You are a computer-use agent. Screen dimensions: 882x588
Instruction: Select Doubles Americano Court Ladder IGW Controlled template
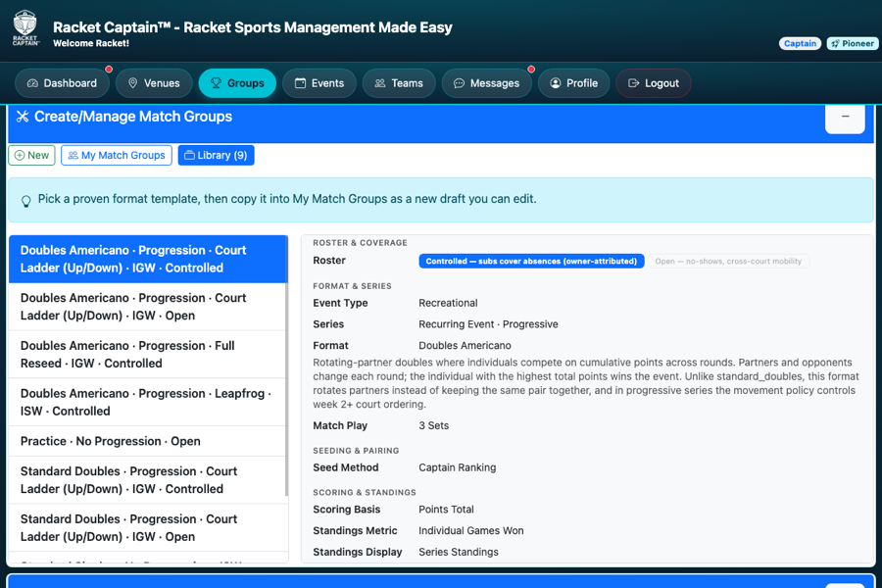(148, 259)
